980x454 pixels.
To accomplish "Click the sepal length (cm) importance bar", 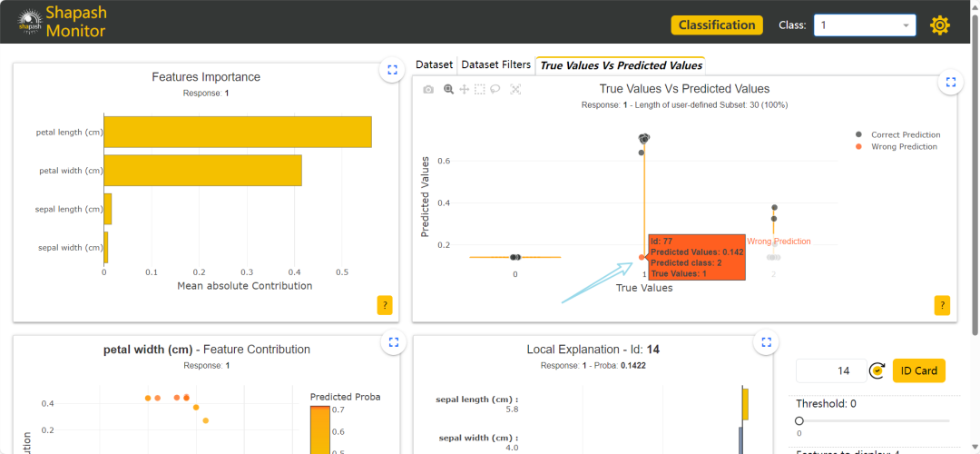I will [x=107, y=209].
